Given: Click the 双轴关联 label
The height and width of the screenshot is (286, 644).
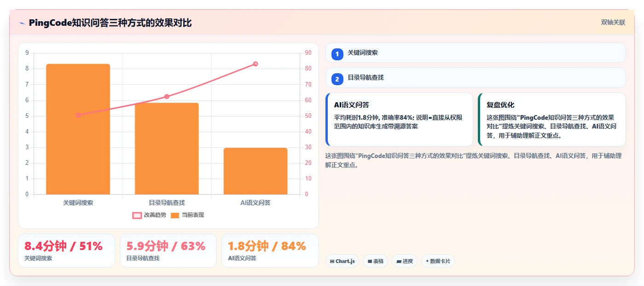Looking at the screenshot, I should click(613, 22).
